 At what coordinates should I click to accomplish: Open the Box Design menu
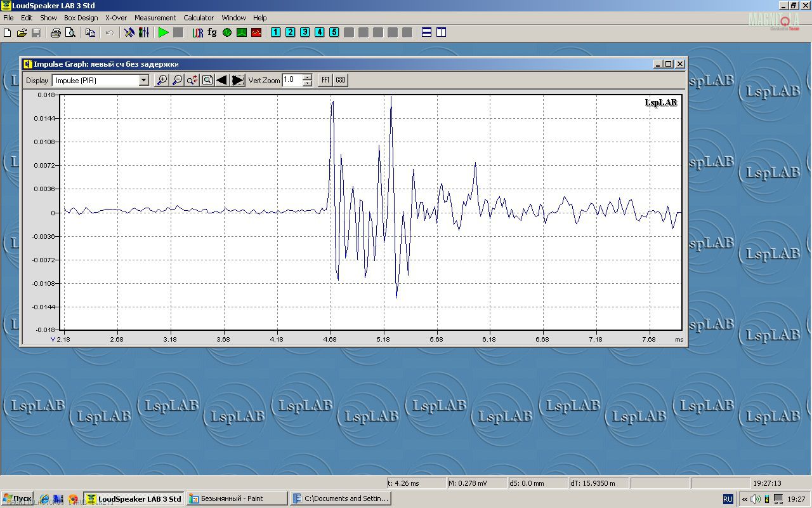[x=81, y=18]
